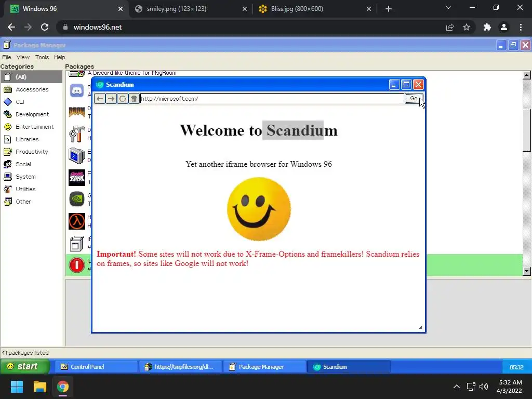Screen dimensions: 532x399
Task: Open a new Chrome tab
Action: [x=389, y=9]
